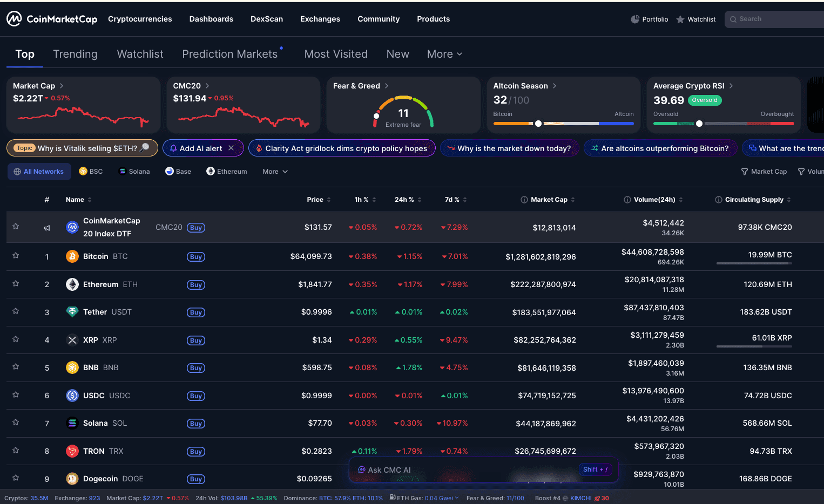This screenshot has height=504, width=824.
Task: Open the More tab dropdown
Action: coord(444,54)
